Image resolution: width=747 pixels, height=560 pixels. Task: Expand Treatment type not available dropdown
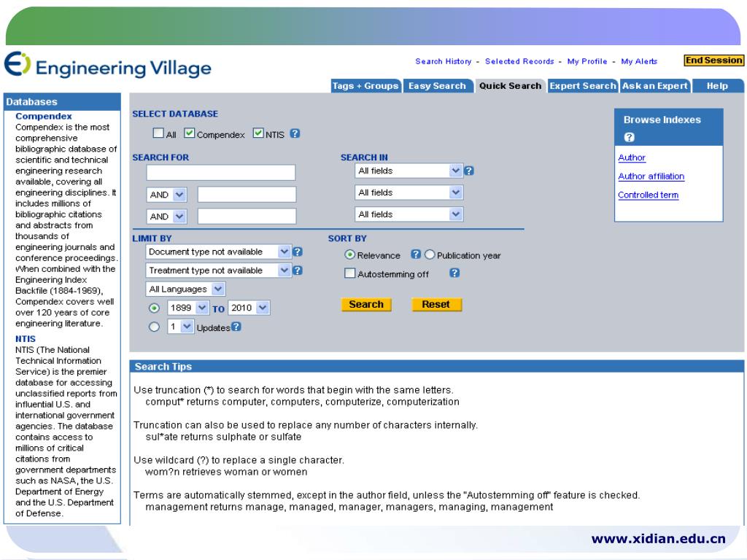coord(218,271)
